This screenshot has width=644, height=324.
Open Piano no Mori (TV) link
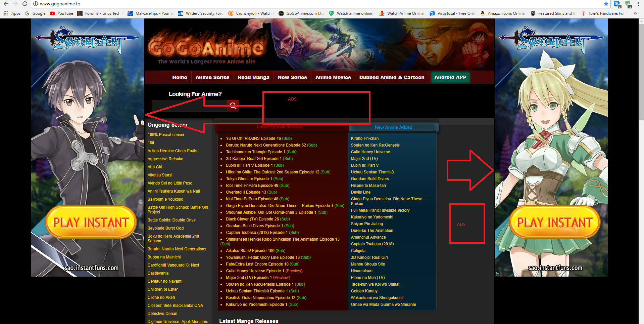(368, 278)
